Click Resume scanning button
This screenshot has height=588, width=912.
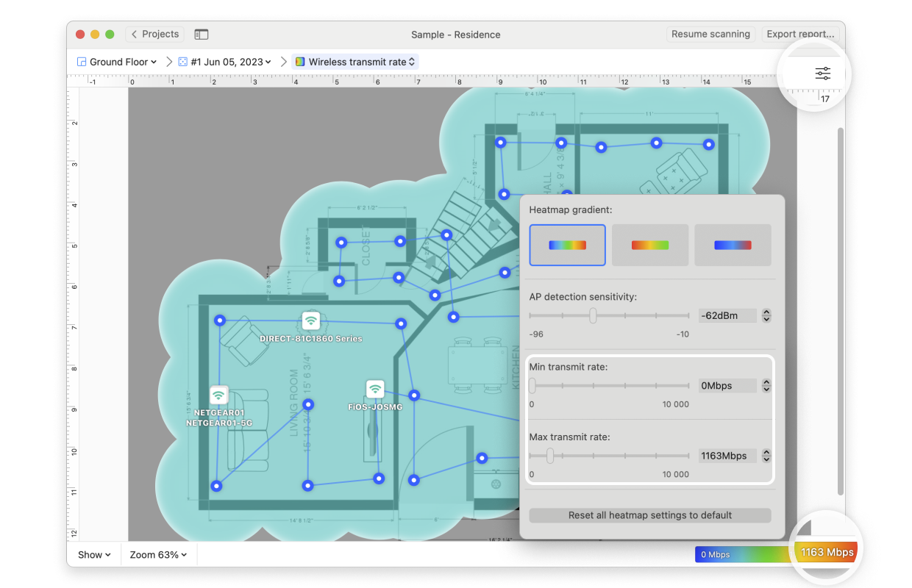pos(710,35)
